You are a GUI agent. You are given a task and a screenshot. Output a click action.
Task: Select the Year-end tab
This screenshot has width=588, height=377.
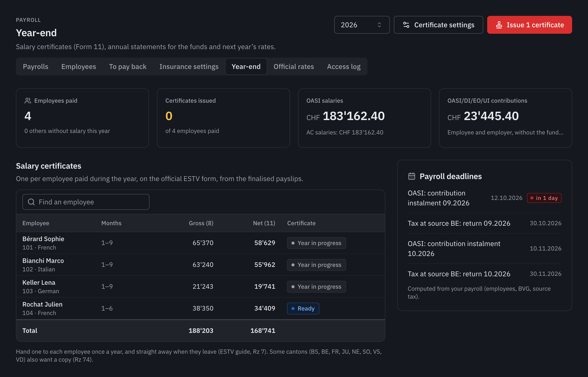246,66
